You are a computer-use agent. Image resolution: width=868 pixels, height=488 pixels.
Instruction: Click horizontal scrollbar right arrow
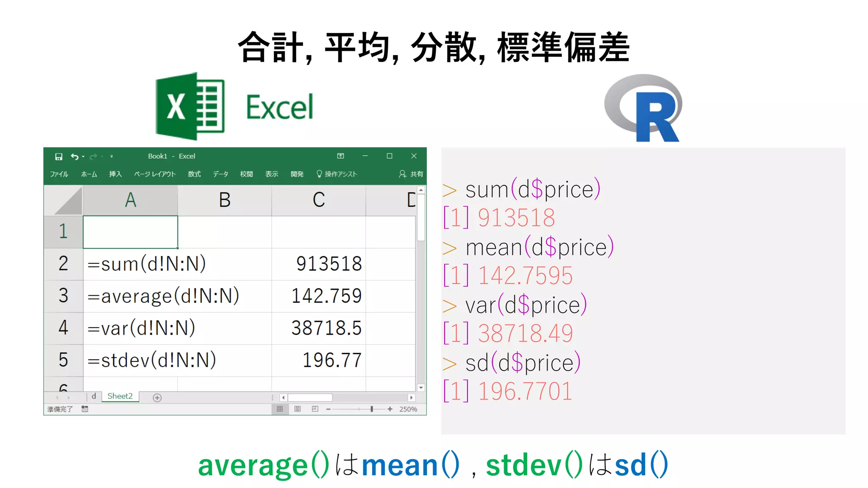411,398
